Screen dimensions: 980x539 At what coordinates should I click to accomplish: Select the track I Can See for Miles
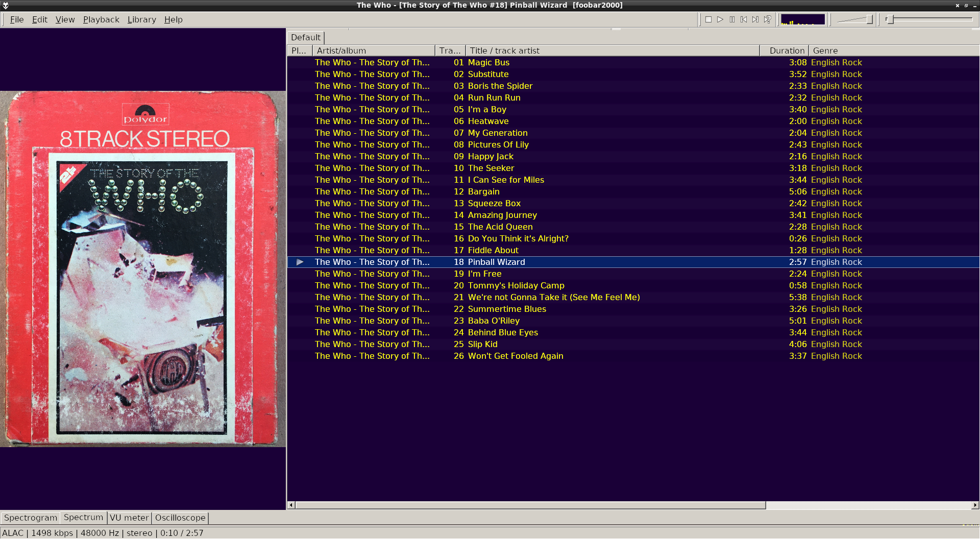[x=633, y=180]
